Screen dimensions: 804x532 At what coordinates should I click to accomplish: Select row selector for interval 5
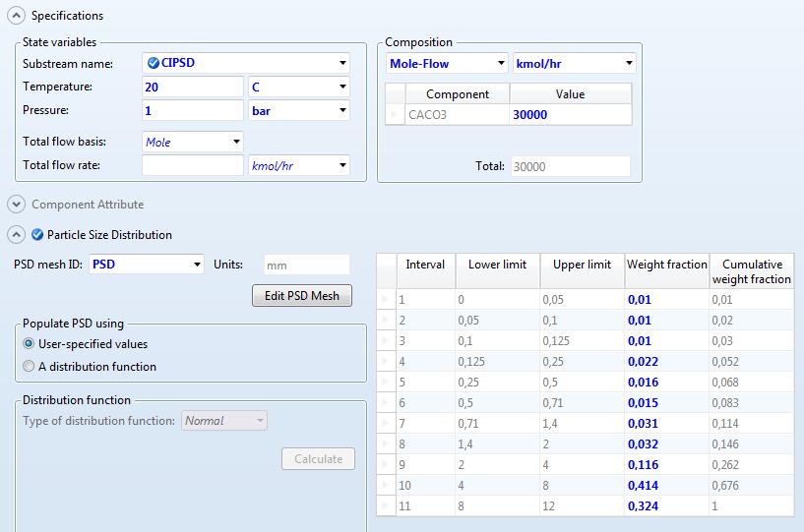point(386,382)
